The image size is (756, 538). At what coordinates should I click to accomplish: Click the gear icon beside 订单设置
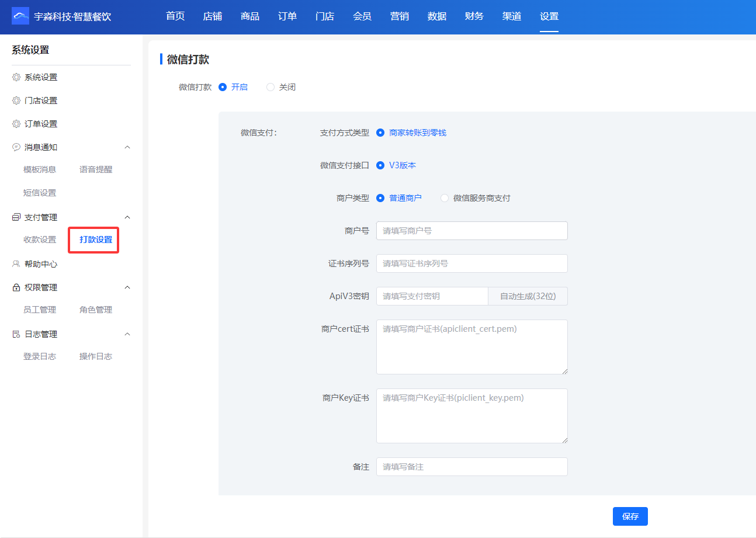pyautogui.click(x=16, y=124)
